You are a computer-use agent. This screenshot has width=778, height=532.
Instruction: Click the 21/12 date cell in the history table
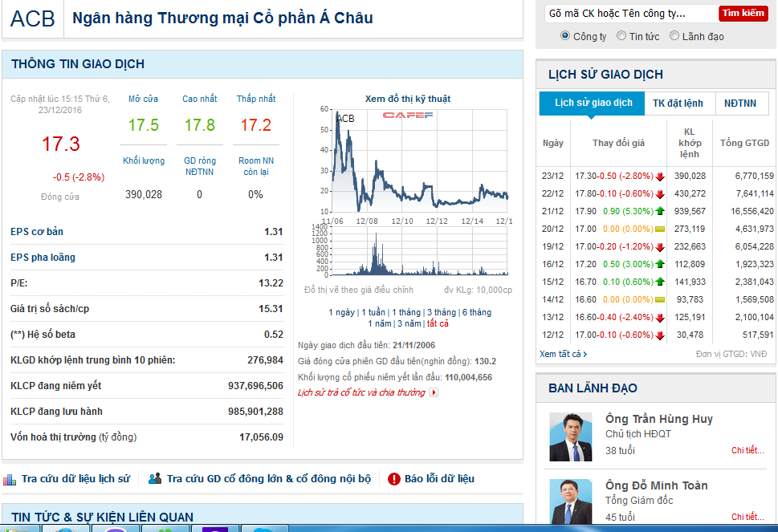pos(552,211)
